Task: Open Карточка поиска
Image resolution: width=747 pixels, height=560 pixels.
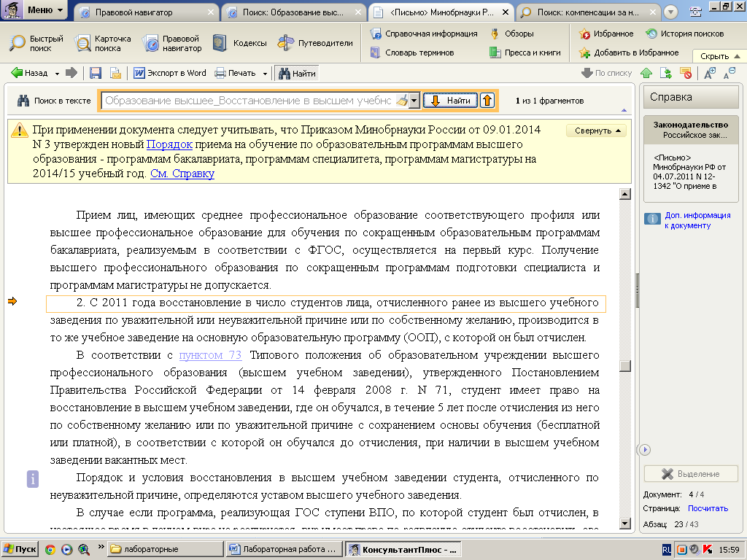Action: (103, 43)
